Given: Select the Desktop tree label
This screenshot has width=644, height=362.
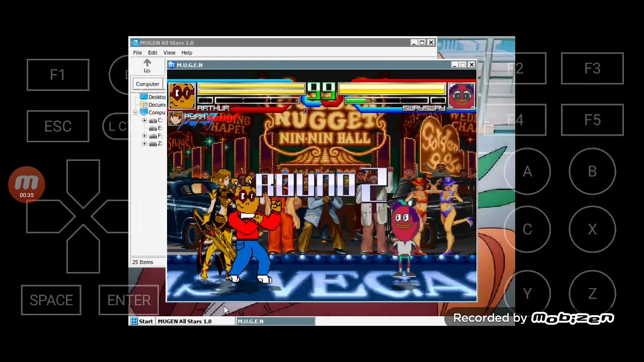Looking at the screenshot, I should 157,97.
